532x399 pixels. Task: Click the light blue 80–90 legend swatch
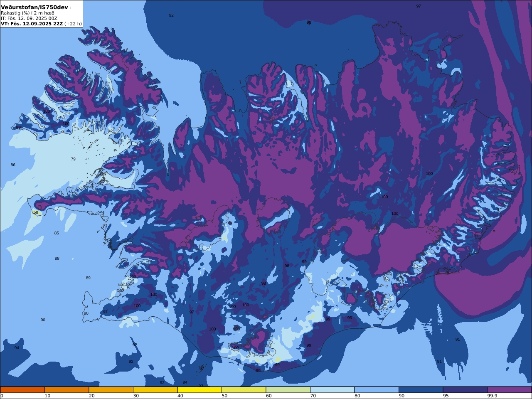[x=377, y=390]
